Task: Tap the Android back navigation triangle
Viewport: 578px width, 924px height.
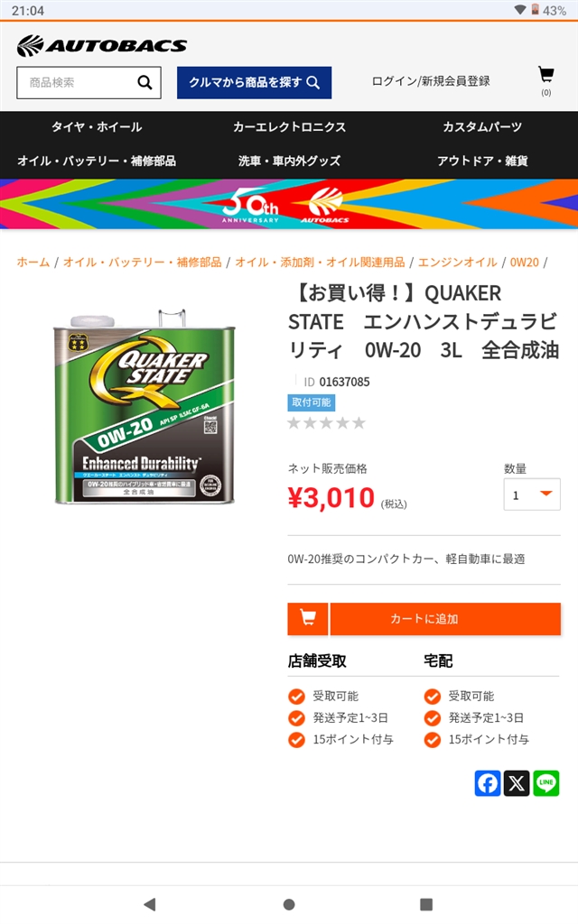Action: click(x=150, y=904)
